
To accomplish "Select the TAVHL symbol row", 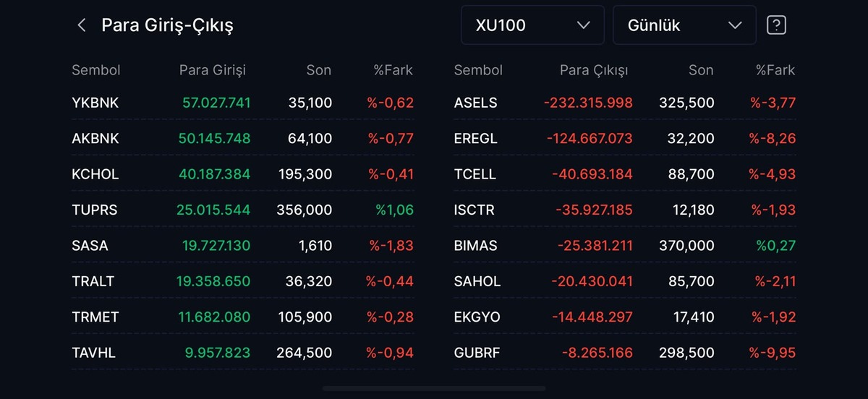I will tap(243, 353).
